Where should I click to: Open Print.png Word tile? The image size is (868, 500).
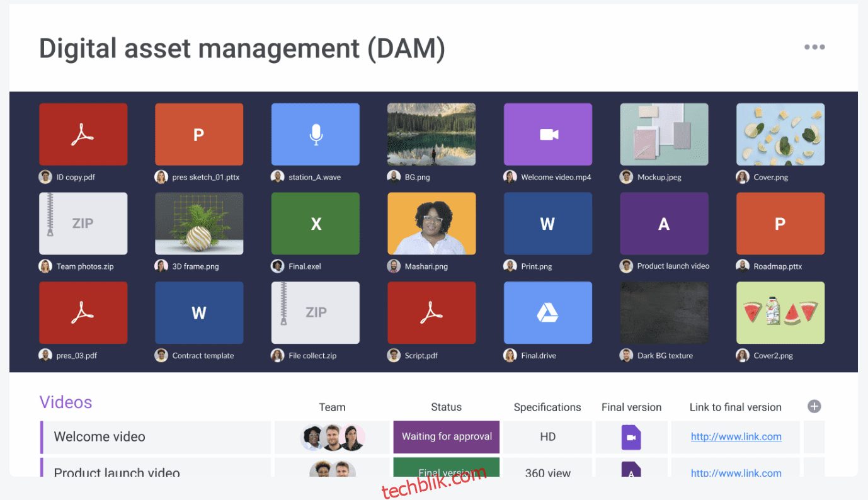[x=548, y=224]
